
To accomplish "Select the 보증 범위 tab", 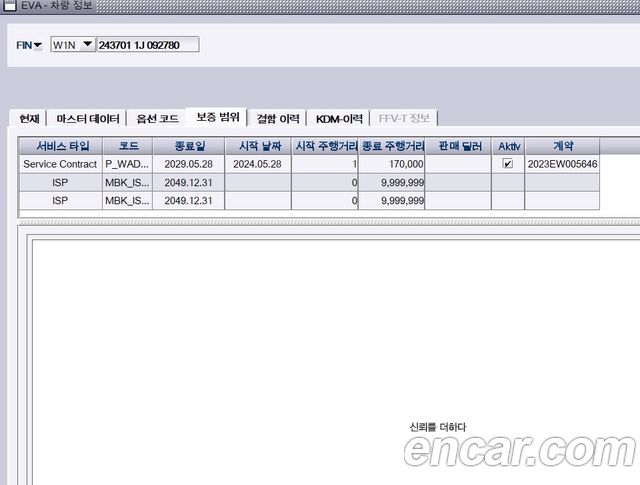I will click(218, 117).
